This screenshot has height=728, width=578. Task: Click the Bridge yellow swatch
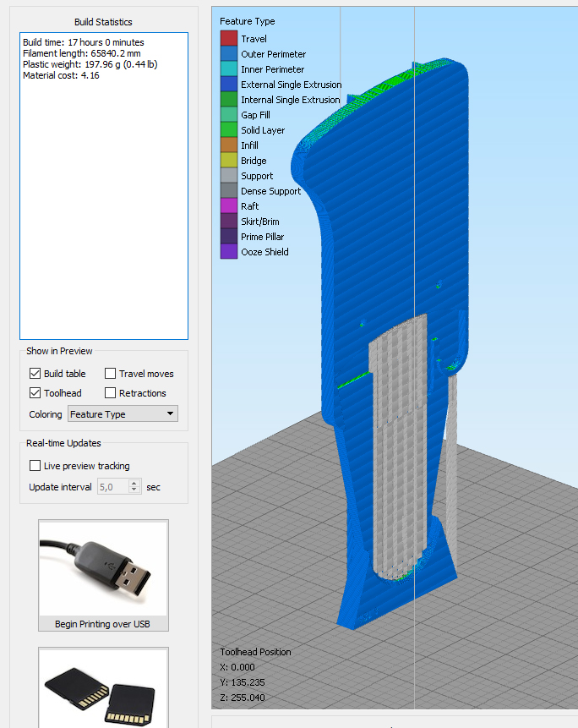click(x=229, y=161)
